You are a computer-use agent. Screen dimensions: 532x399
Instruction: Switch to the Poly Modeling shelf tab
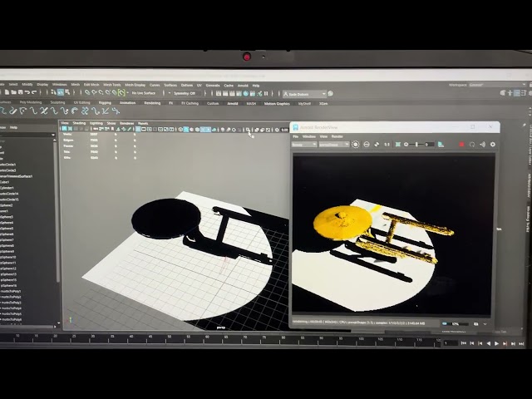pos(31,102)
